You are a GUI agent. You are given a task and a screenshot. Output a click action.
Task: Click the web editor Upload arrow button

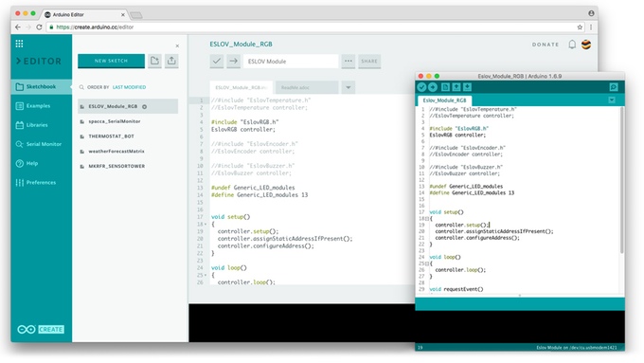[x=233, y=62]
